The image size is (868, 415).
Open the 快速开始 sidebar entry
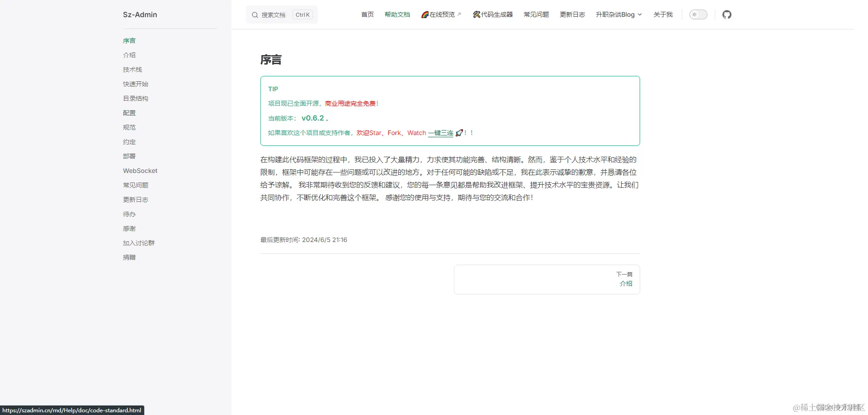pyautogui.click(x=136, y=84)
